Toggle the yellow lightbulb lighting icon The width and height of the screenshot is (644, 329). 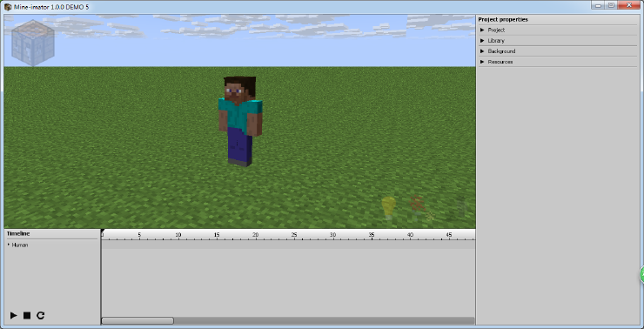click(388, 208)
